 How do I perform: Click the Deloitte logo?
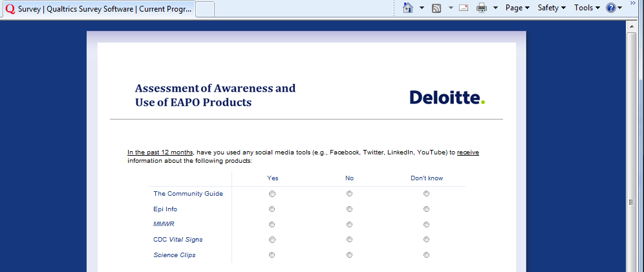pos(447,97)
